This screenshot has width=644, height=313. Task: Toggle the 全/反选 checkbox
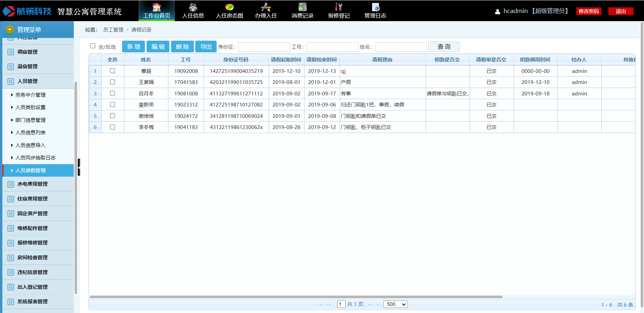(x=93, y=46)
